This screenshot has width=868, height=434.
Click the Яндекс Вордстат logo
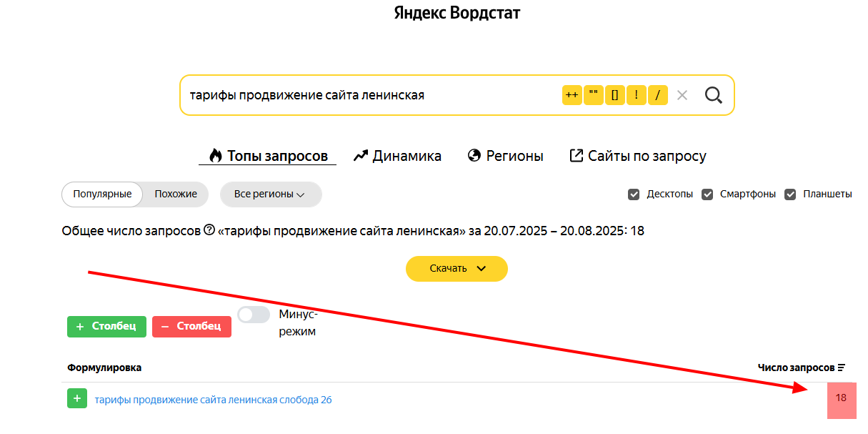[x=457, y=13]
